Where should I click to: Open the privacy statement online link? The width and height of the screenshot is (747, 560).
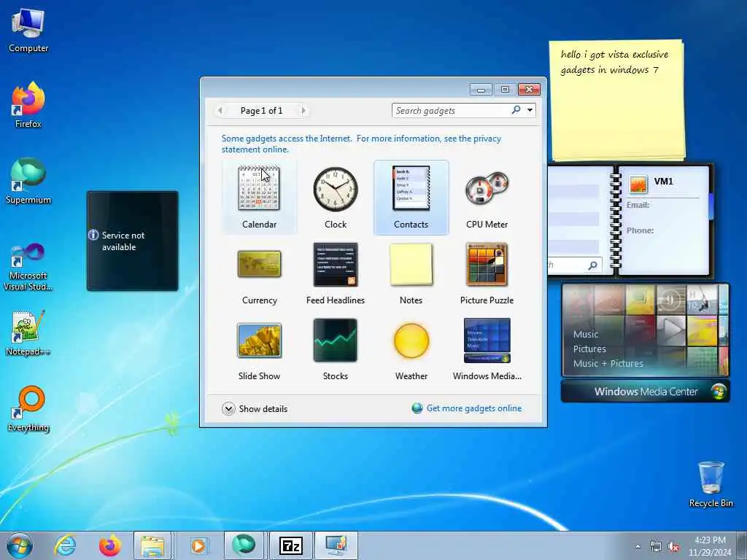point(361,144)
